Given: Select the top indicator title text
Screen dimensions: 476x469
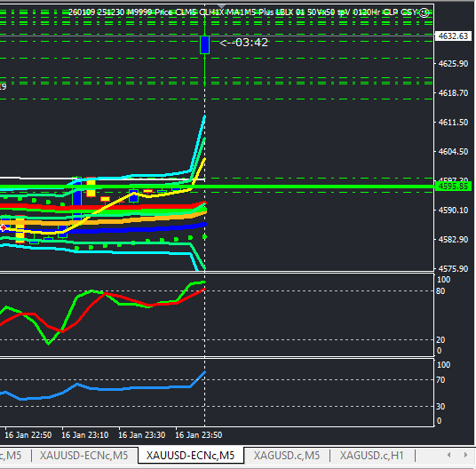Looking at the screenshot, I should tap(242, 12).
